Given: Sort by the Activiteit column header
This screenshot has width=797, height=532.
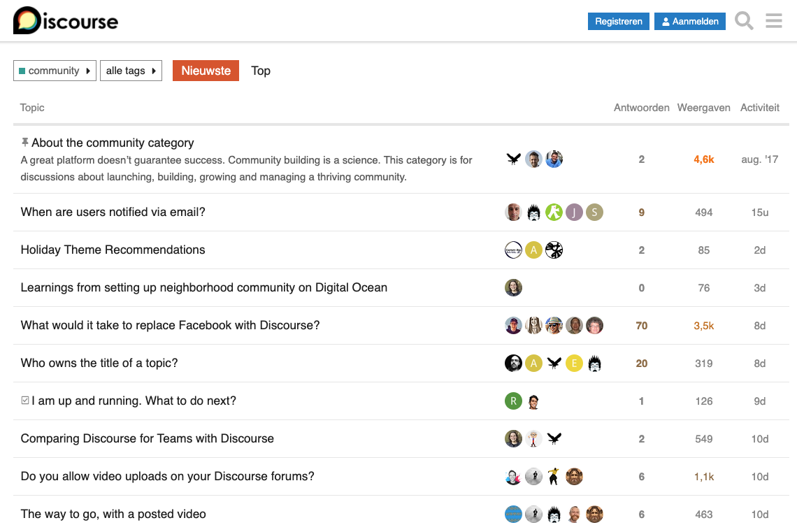Looking at the screenshot, I should pos(759,108).
